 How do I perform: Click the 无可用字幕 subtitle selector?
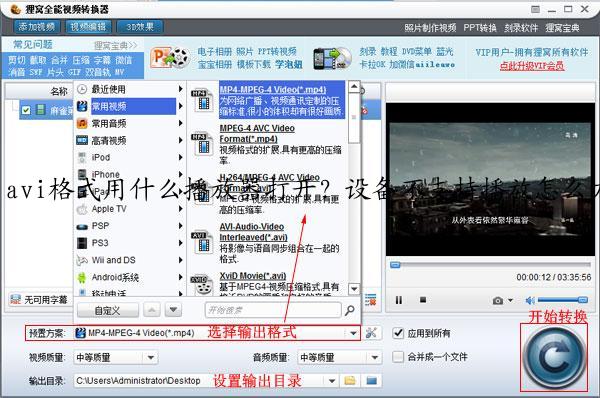click(x=38, y=300)
